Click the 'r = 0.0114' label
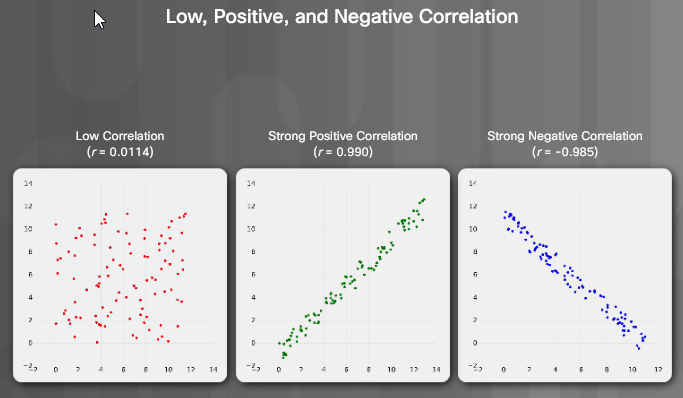This screenshot has height=398, width=683. (120, 152)
